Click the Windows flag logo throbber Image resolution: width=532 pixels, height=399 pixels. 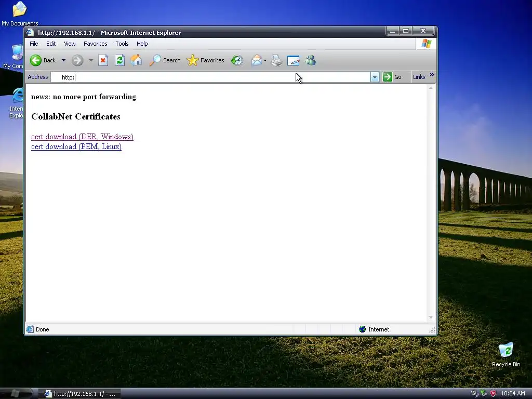[x=426, y=44]
